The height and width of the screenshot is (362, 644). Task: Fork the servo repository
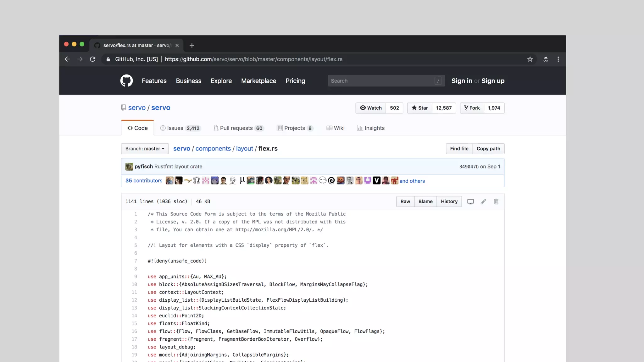[x=472, y=108]
